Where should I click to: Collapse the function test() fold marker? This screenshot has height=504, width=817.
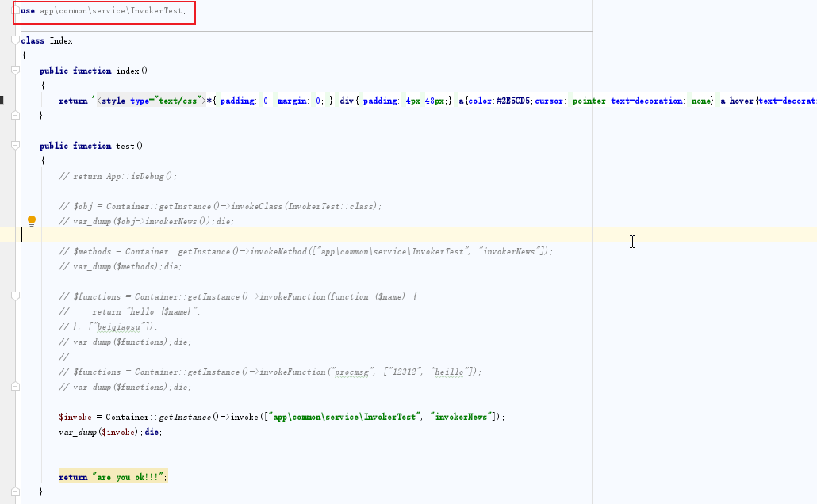click(15, 146)
